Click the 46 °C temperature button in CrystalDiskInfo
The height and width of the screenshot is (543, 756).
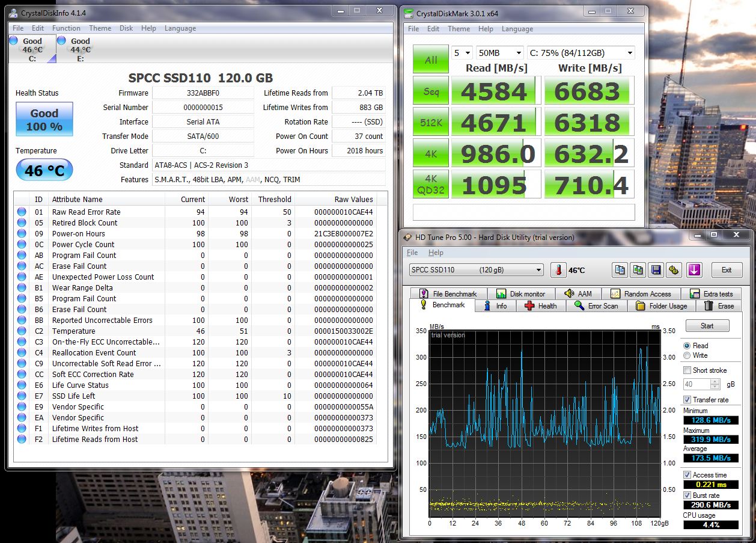(x=44, y=170)
